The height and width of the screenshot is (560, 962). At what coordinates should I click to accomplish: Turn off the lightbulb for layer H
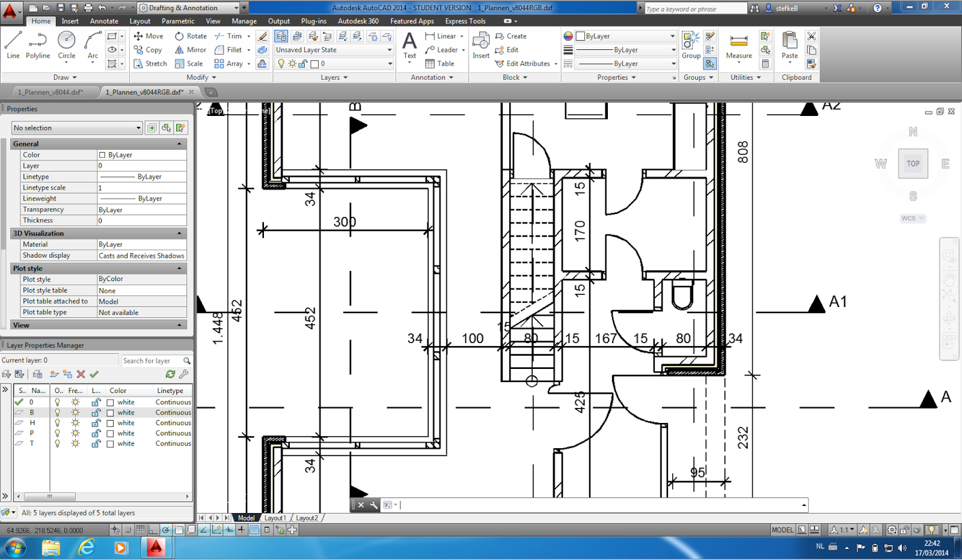pyautogui.click(x=57, y=422)
